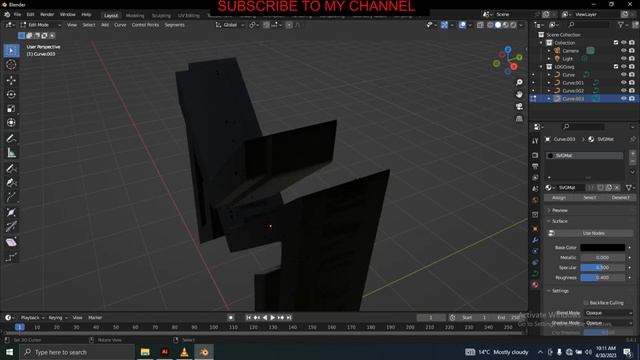Jump to the timeline end frame

289,318
